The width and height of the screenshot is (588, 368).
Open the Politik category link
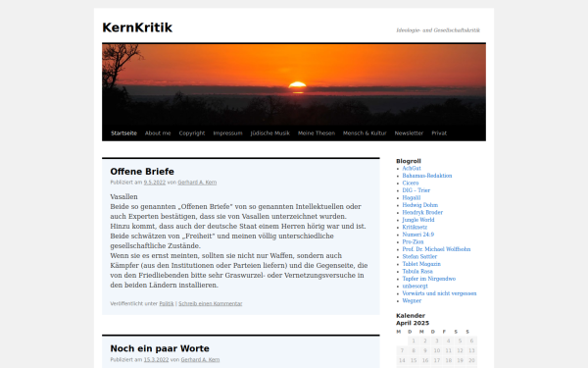(x=167, y=303)
